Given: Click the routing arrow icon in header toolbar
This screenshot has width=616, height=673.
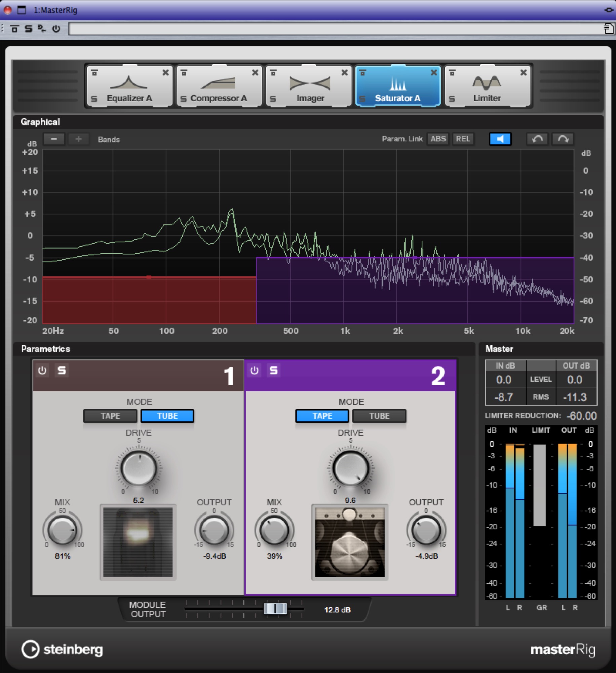Looking at the screenshot, I should 42,29.
